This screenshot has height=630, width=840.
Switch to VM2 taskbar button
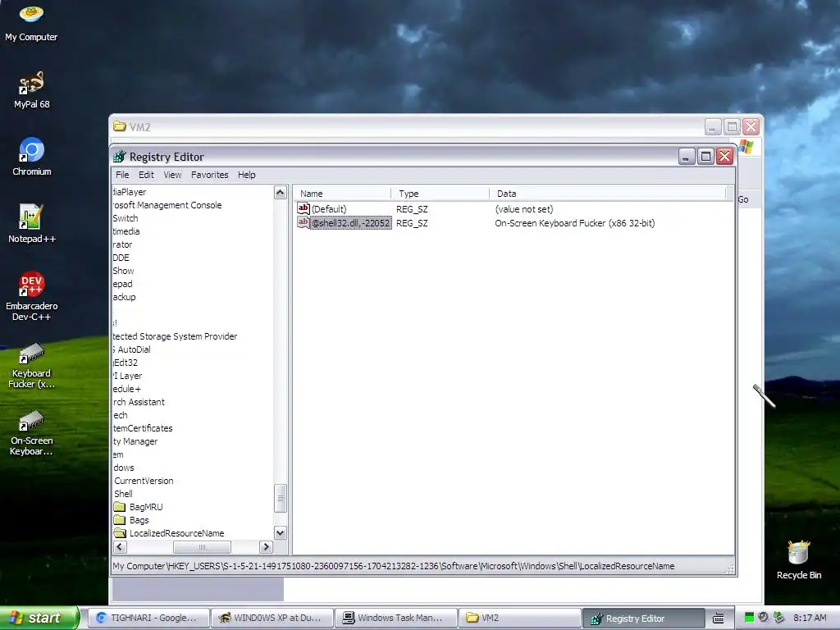click(519, 618)
